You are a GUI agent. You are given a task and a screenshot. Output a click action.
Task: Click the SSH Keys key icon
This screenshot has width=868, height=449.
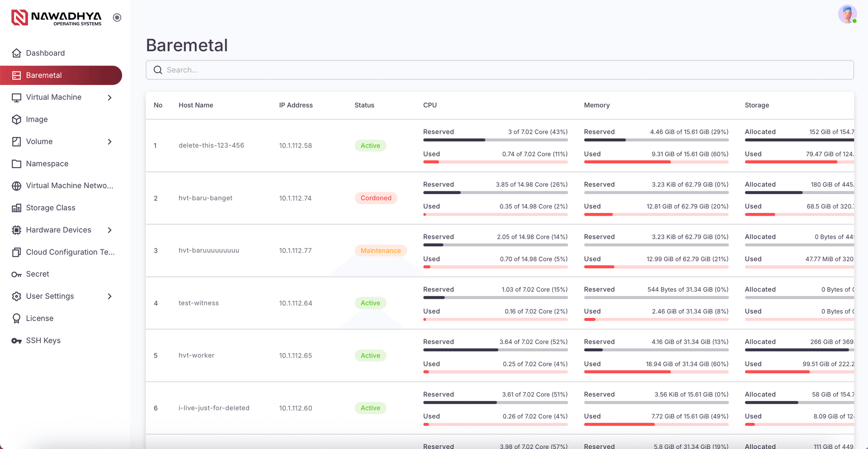17,340
